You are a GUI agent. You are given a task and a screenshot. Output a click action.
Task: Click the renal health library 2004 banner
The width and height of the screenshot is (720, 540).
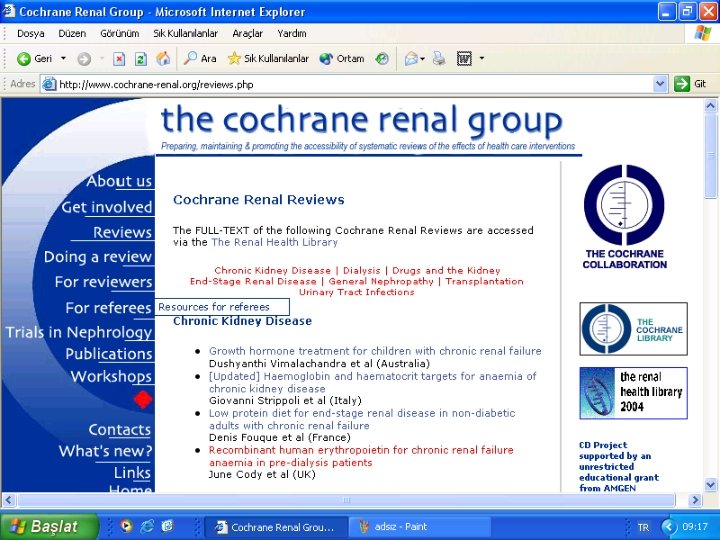point(633,393)
